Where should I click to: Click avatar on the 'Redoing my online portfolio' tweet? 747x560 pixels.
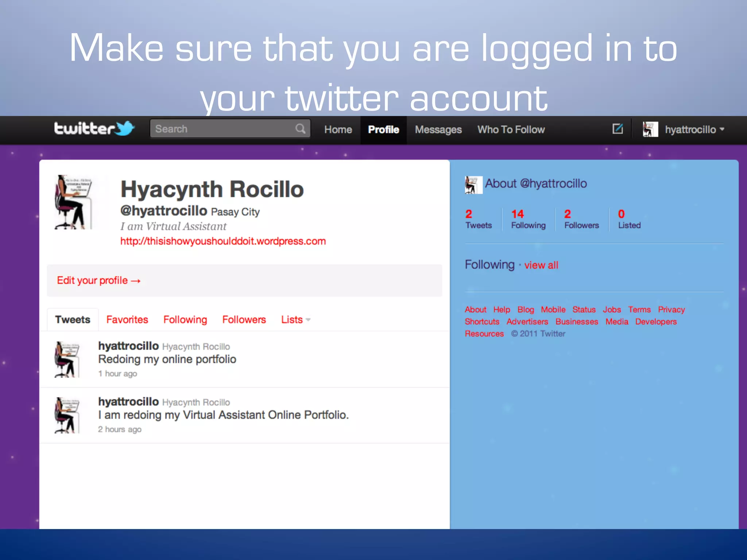(67, 359)
